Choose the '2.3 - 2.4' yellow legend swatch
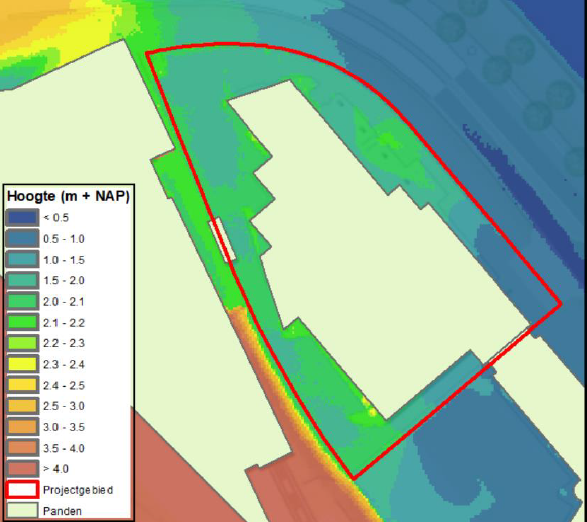Screen dimensions: 587x522 22,364
